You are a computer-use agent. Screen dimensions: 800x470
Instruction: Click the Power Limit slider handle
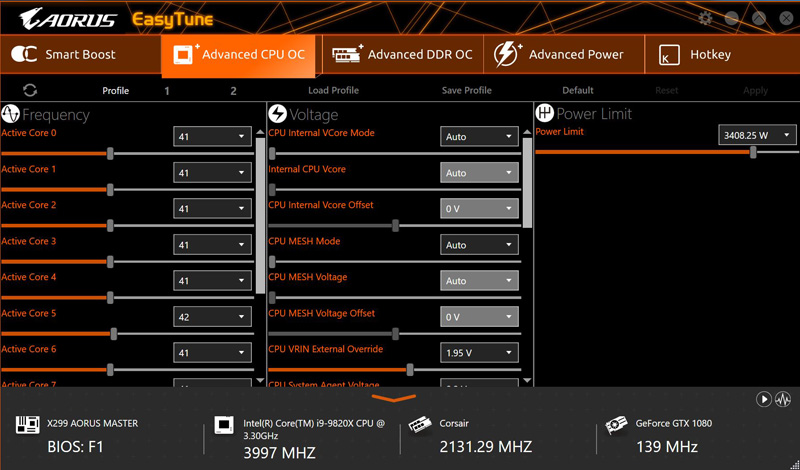753,152
